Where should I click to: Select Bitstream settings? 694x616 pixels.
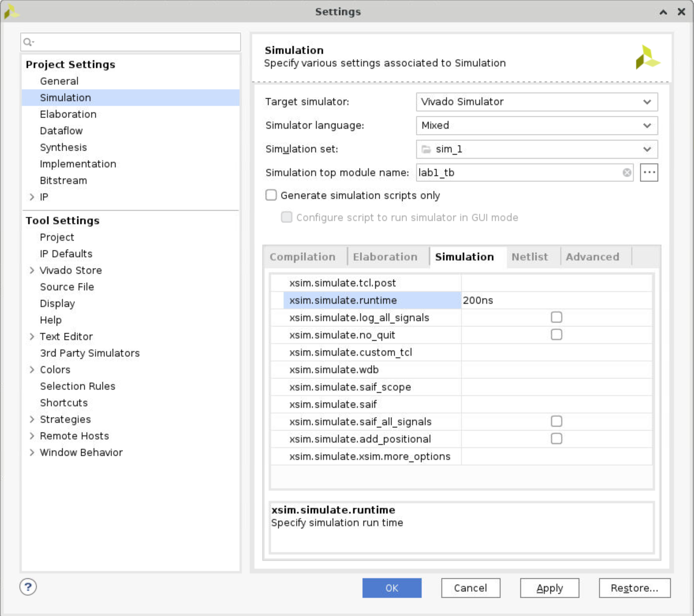point(64,180)
